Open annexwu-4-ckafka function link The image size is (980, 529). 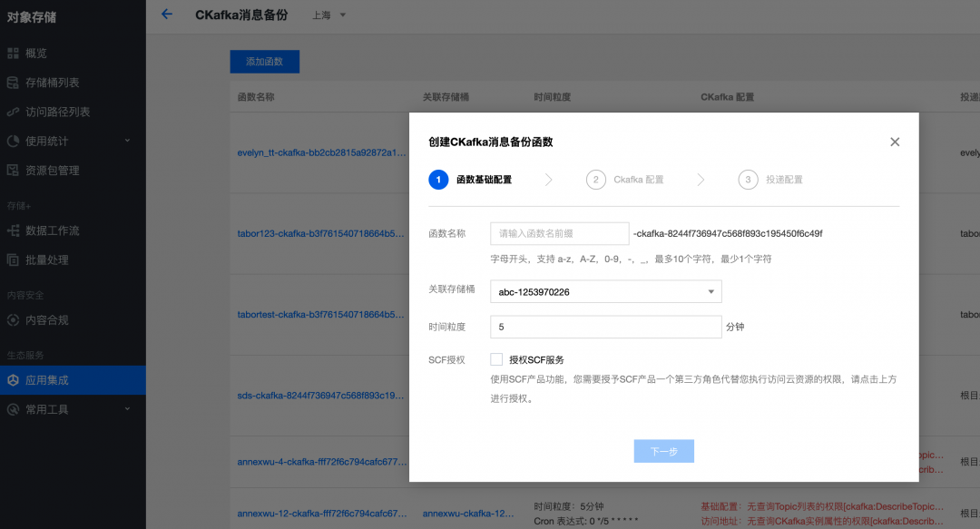tap(322, 462)
